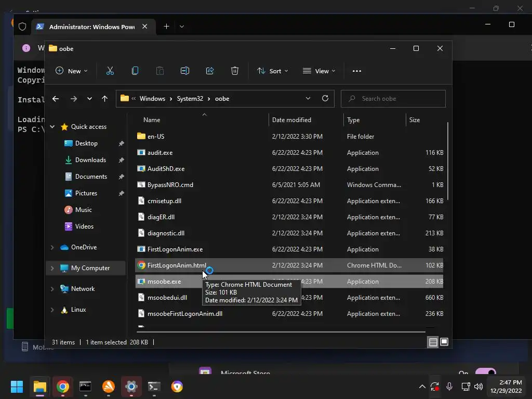
Task: Collapse the Quick access tree
Action: pos(52,127)
